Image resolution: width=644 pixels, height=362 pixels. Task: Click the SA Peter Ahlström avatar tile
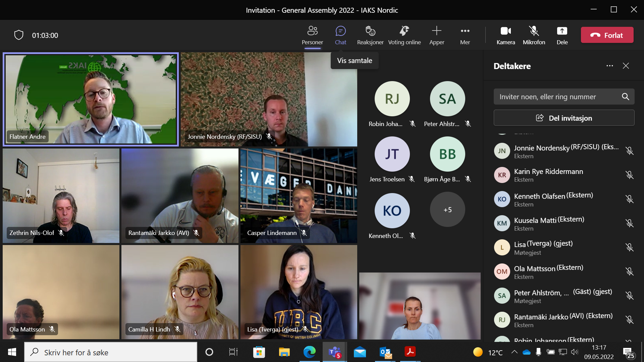coord(447,99)
